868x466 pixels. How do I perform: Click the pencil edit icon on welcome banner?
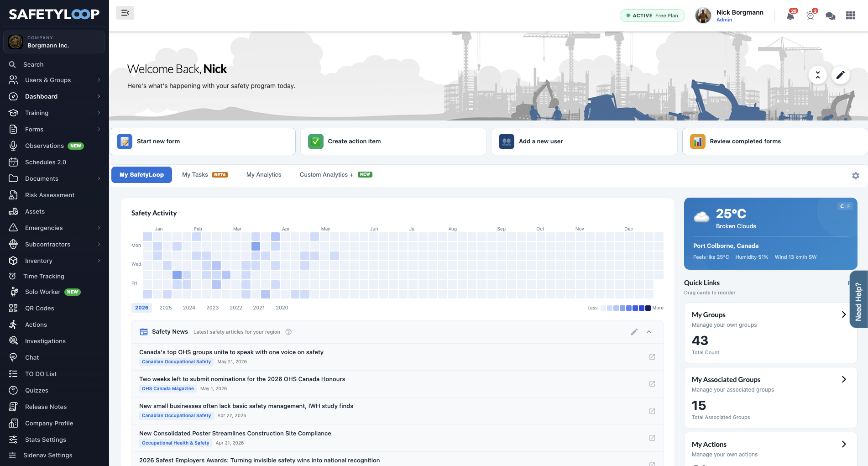pyautogui.click(x=840, y=74)
